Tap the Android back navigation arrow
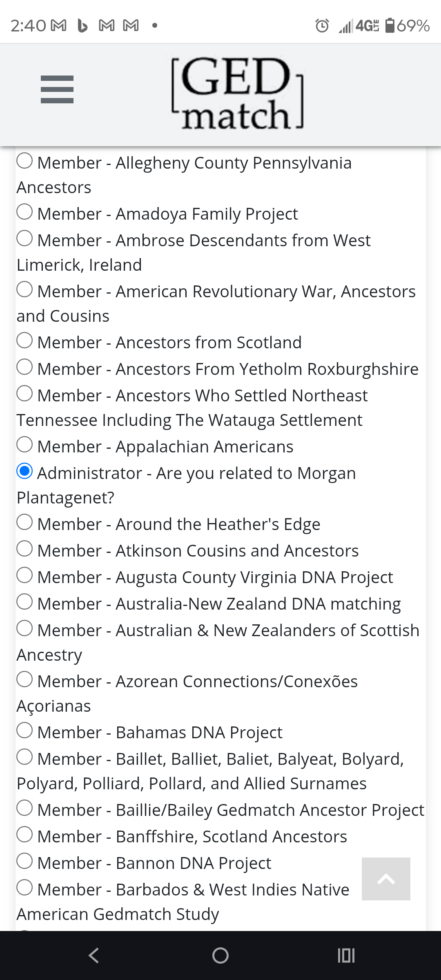The height and width of the screenshot is (980, 441). point(94,955)
